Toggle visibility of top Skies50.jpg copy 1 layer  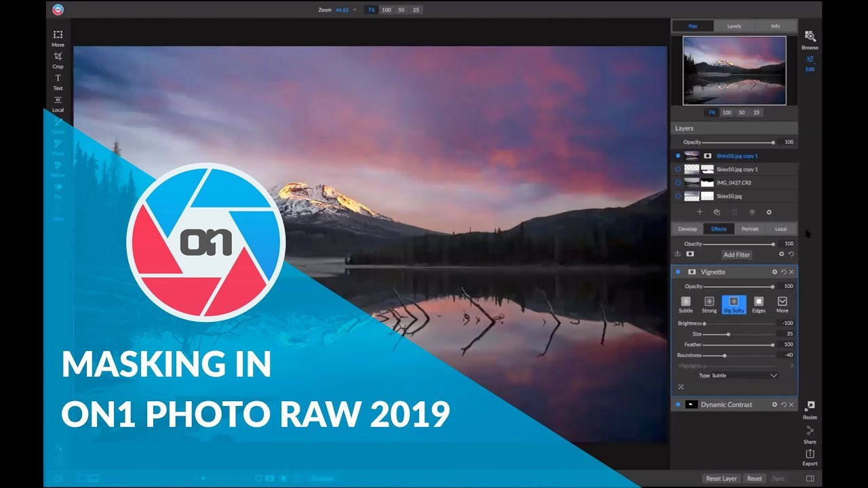[x=678, y=156]
